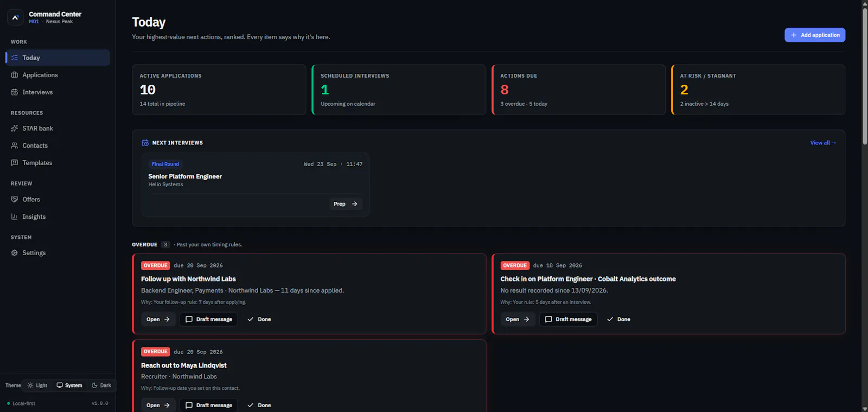868x412 pixels.
Task: Open the Active Applications stat card
Action: pos(219,90)
